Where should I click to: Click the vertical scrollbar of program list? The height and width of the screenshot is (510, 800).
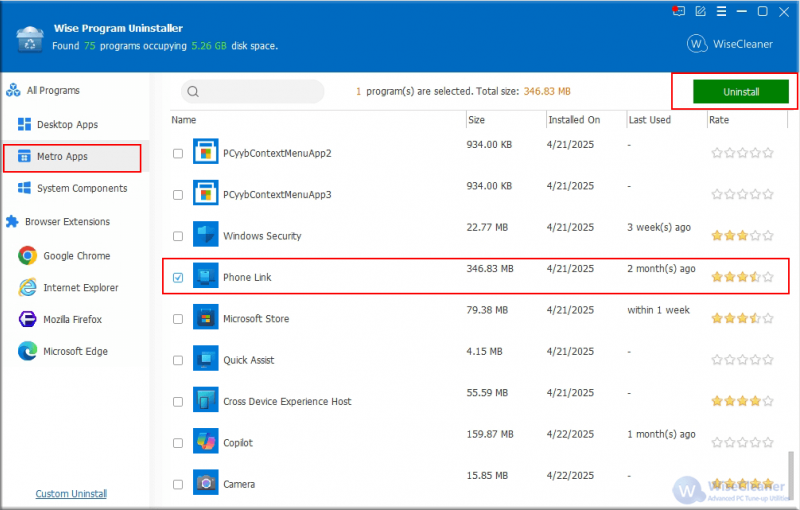[x=791, y=474]
